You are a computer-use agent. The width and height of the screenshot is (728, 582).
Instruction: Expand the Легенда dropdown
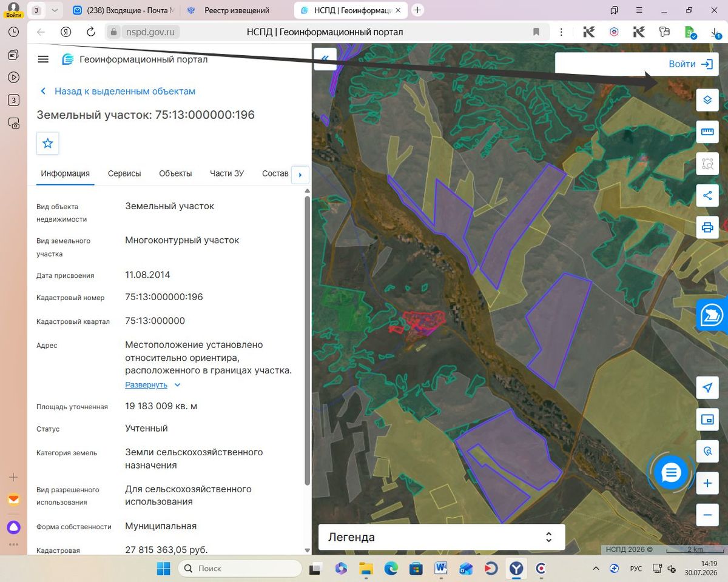tap(442, 537)
